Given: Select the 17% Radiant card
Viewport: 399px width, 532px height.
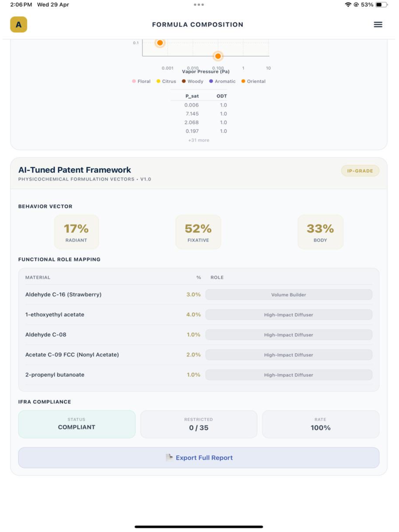Looking at the screenshot, I should click(76, 232).
